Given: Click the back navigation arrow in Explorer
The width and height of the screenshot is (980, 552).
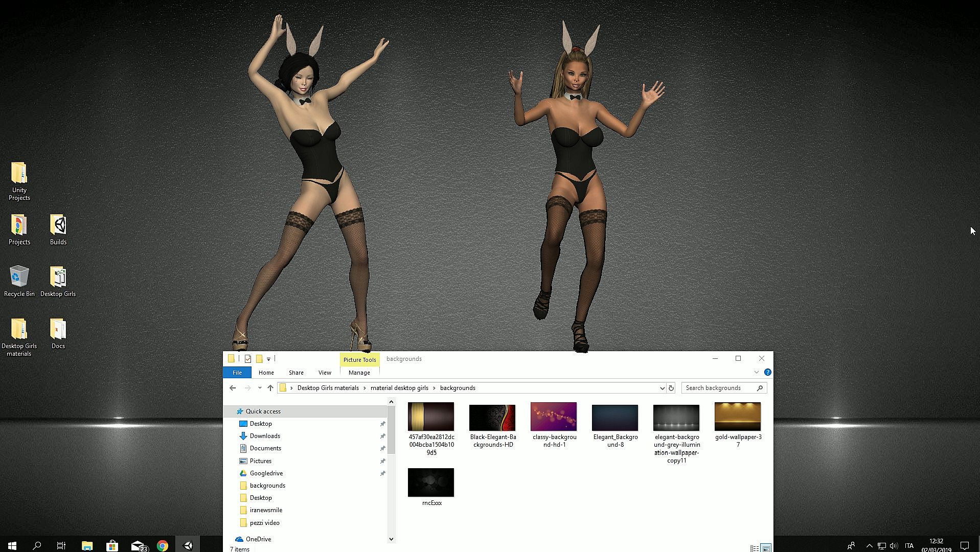Looking at the screenshot, I should click(233, 388).
